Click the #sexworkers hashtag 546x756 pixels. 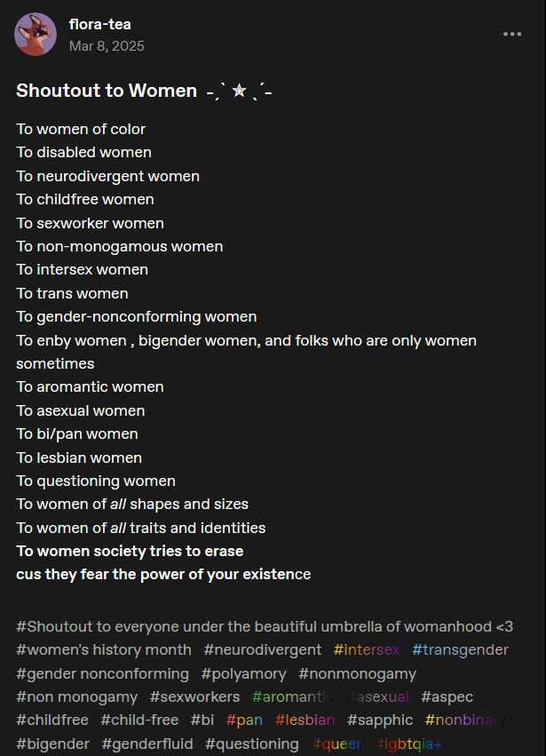point(194,697)
